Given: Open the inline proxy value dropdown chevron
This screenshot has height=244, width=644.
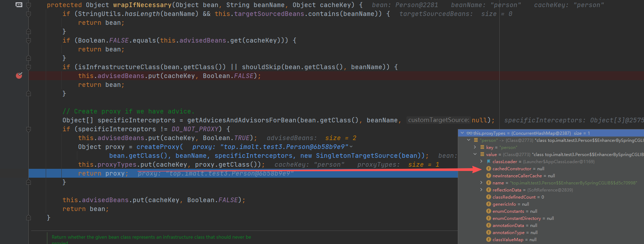Looking at the screenshot, I should coord(351,147).
